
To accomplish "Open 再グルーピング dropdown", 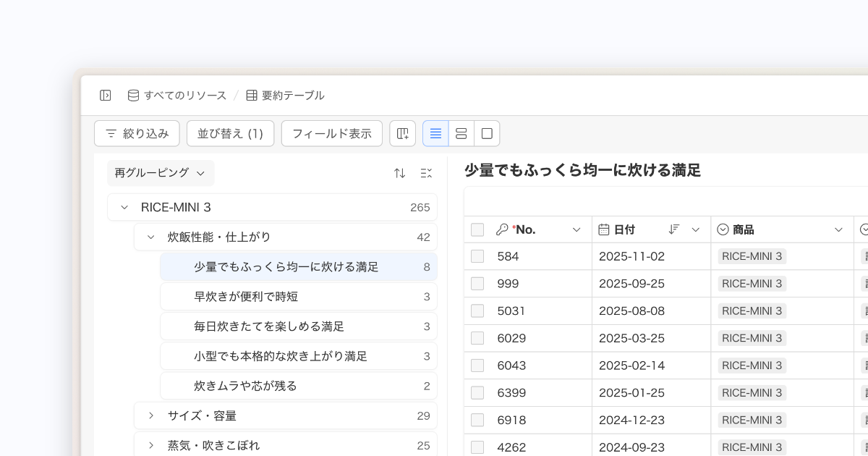I will [161, 173].
